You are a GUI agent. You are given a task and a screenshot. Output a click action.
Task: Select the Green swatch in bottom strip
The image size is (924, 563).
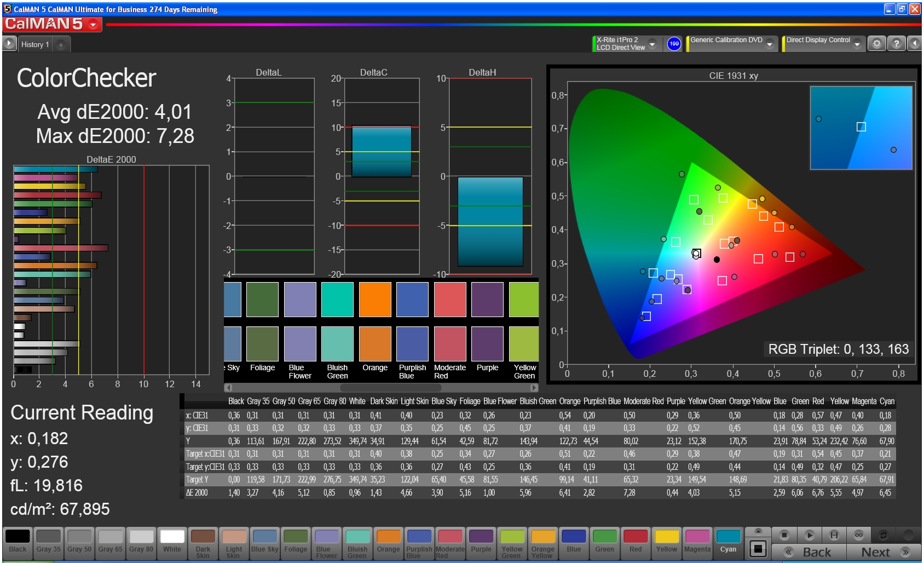pyautogui.click(x=605, y=543)
